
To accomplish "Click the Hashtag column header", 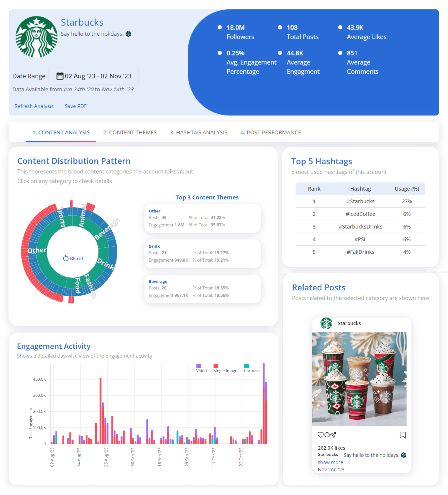I will pyautogui.click(x=360, y=189).
